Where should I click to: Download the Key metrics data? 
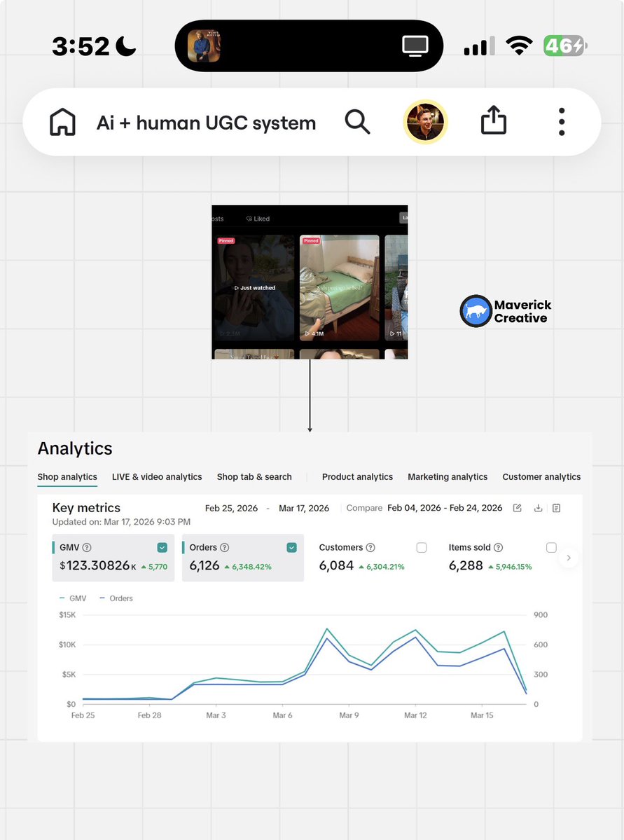point(536,508)
